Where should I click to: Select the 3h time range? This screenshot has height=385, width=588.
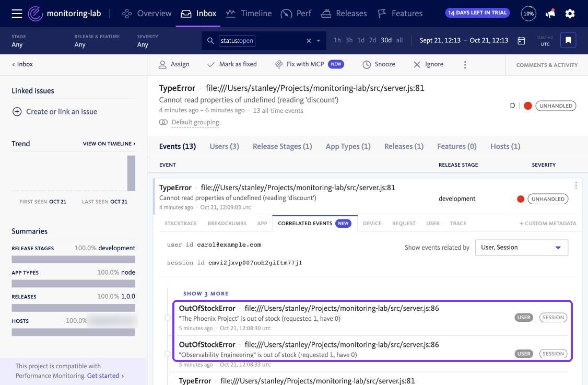tap(349, 40)
